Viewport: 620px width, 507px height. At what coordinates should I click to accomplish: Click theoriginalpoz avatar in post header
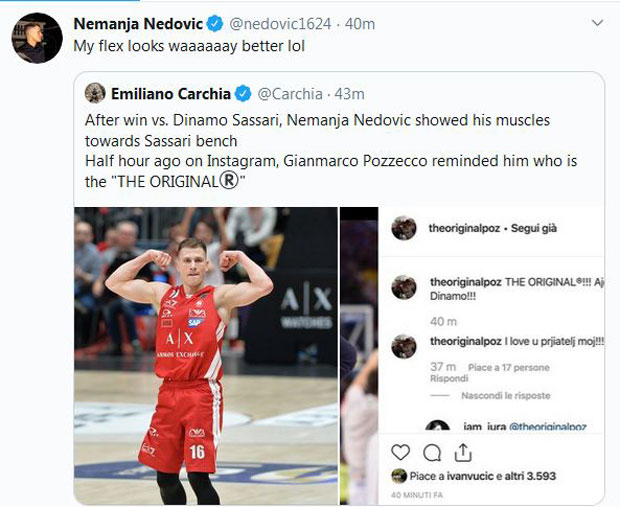pos(404,228)
